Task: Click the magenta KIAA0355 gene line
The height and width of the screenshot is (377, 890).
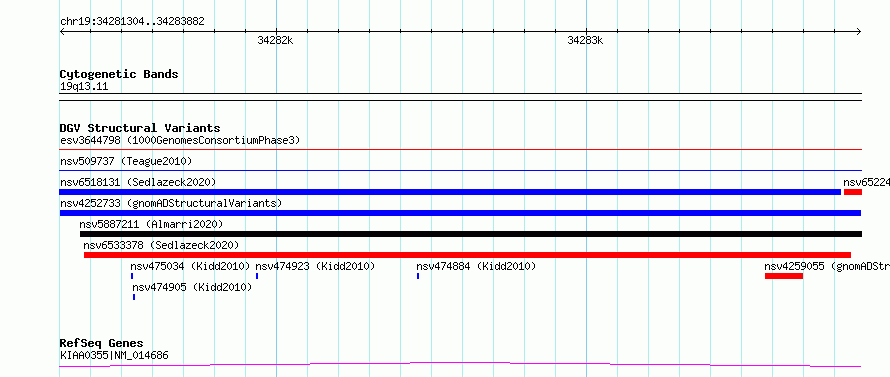Action: 460,364
